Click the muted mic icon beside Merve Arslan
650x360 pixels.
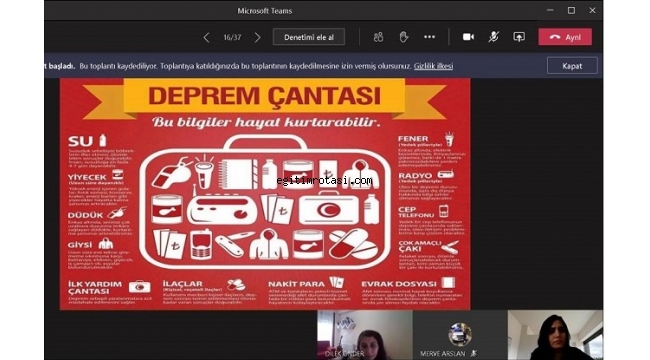474,353
